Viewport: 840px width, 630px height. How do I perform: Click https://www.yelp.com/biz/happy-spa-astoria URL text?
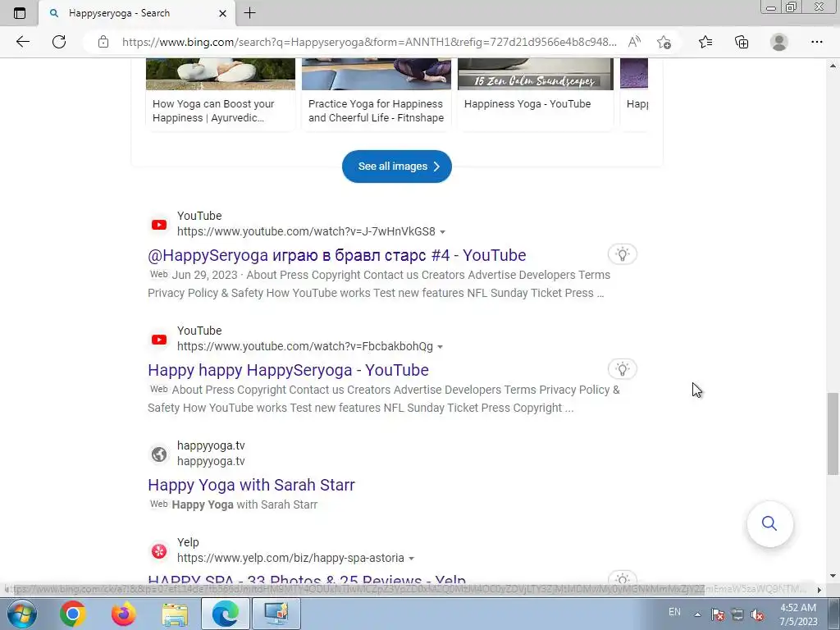click(291, 558)
